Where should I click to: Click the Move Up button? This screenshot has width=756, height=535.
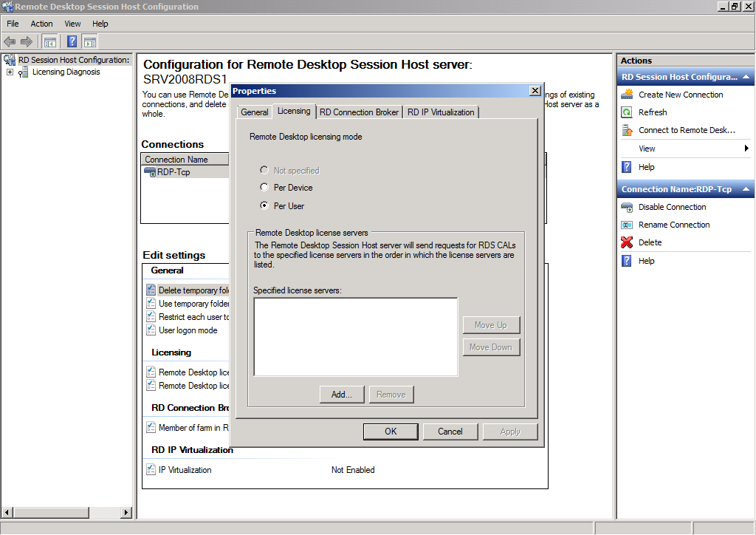pyautogui.click(x=491, y=325)
